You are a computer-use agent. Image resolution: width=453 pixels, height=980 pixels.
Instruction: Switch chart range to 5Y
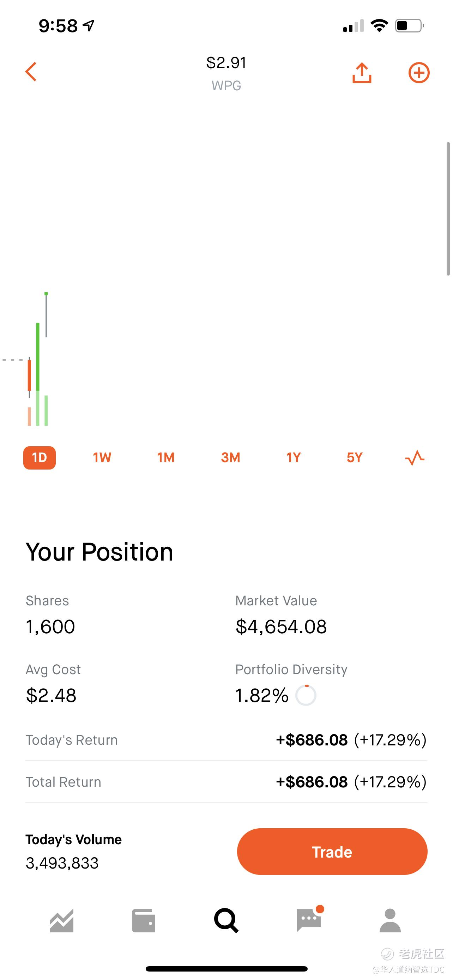pyautogui.click(x=355, y=458)
